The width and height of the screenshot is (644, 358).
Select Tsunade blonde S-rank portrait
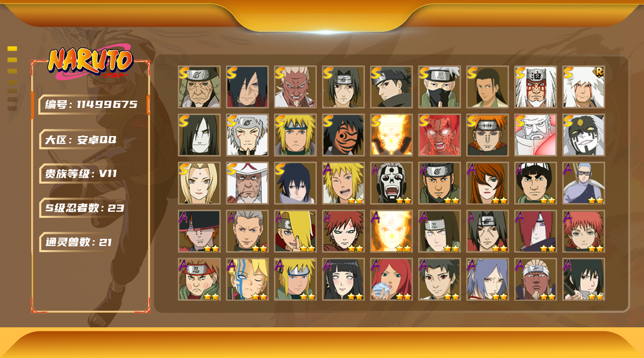coord(199,183)
